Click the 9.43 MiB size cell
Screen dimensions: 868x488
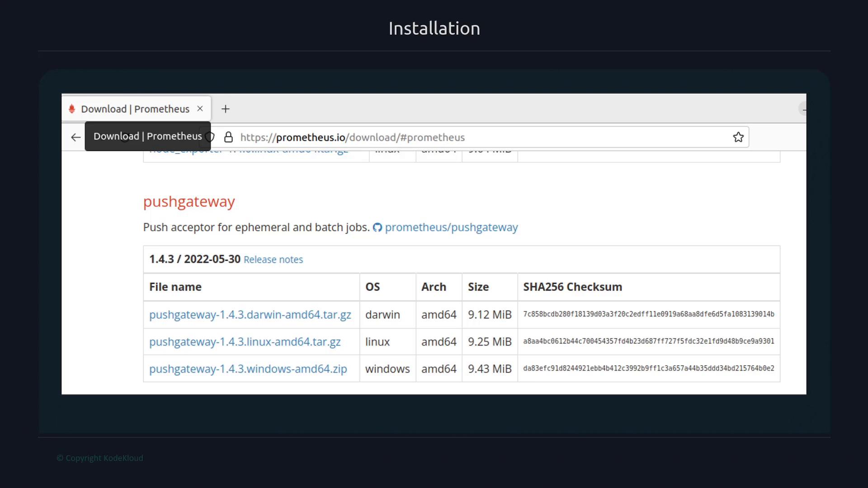tap(490, 369)
